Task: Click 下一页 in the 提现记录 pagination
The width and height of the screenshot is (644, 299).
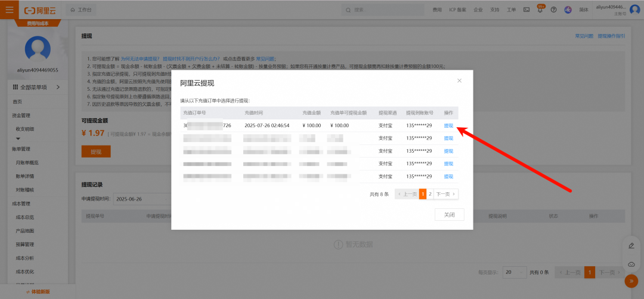Action: point(609,272)
